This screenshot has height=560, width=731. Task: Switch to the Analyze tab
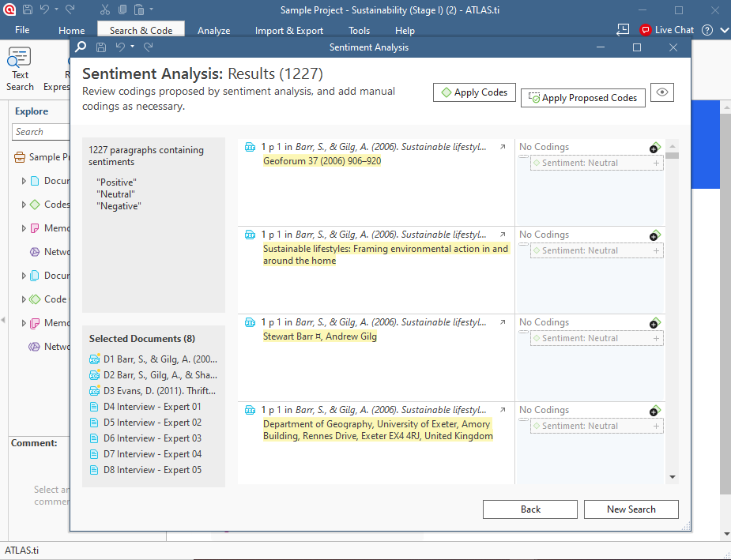pyautogui.click(x=213, y=30)
